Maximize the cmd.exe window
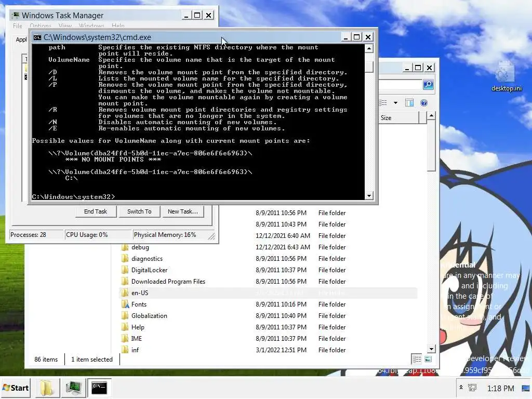532x399 pixels. [356, 37]
